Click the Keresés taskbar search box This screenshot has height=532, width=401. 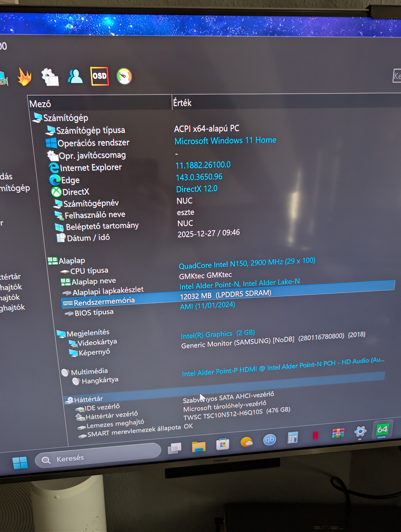click(98, 456)
